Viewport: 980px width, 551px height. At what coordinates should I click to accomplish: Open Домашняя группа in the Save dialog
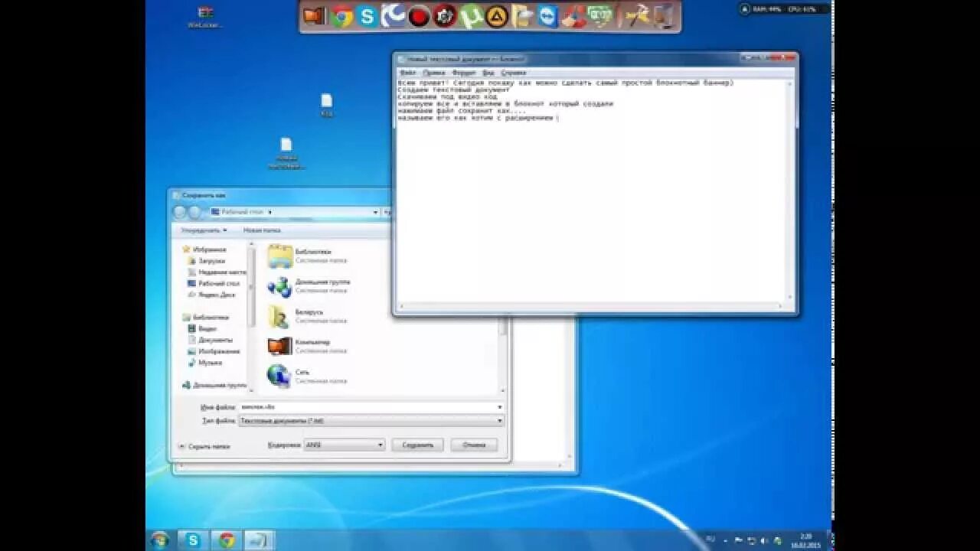309,286
